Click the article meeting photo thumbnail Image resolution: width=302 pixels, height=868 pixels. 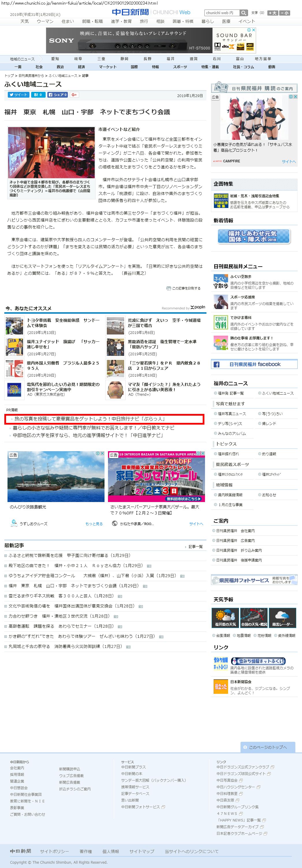tap(51, 152)
